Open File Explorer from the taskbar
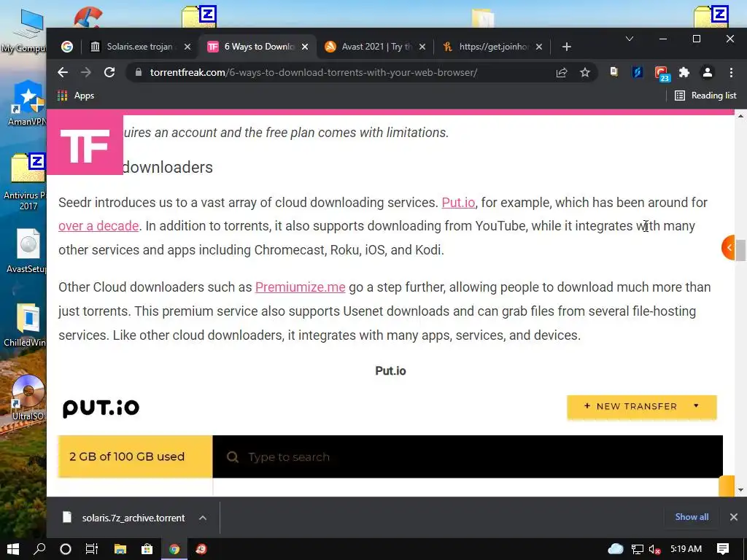 pyautogui.click(x=120, y=549)
